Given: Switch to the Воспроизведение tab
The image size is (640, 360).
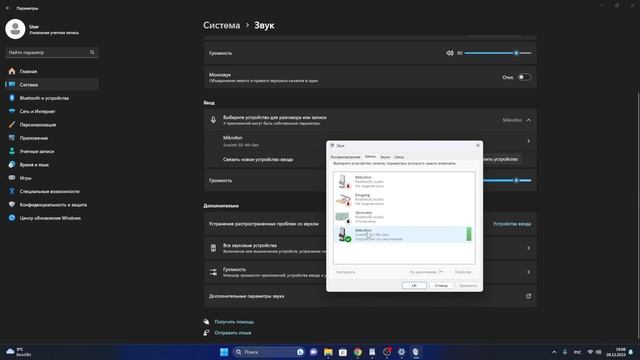Looking at the screenshot, I should [345, 157].
